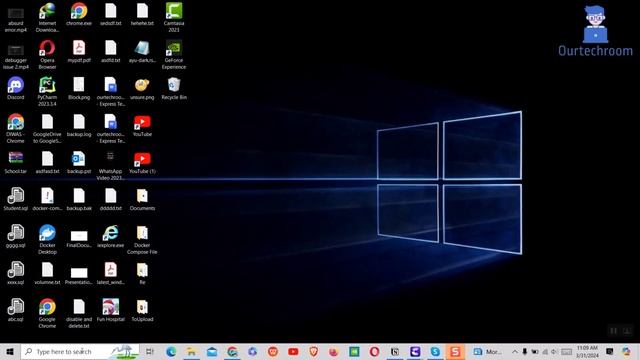Select the Docker Compose File folder
The image size is (640, 360).
pos(142,240)
